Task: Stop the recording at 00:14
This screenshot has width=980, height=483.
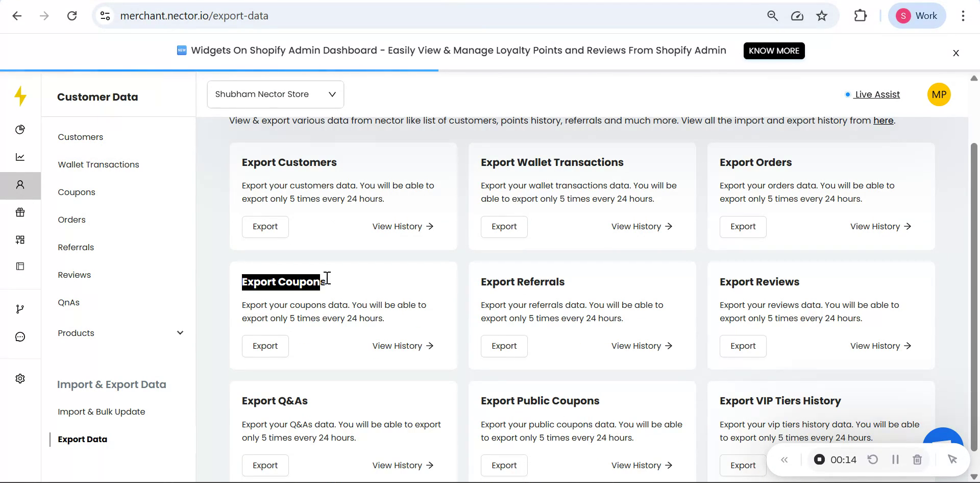Action: click(819, 460)
